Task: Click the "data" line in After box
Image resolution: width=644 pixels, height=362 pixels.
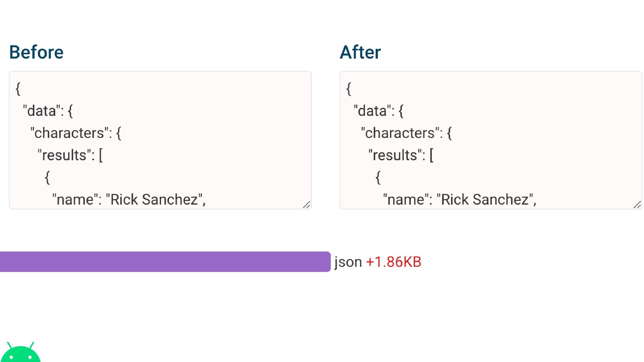Action: pyautogui.click(x=379, y=111)
